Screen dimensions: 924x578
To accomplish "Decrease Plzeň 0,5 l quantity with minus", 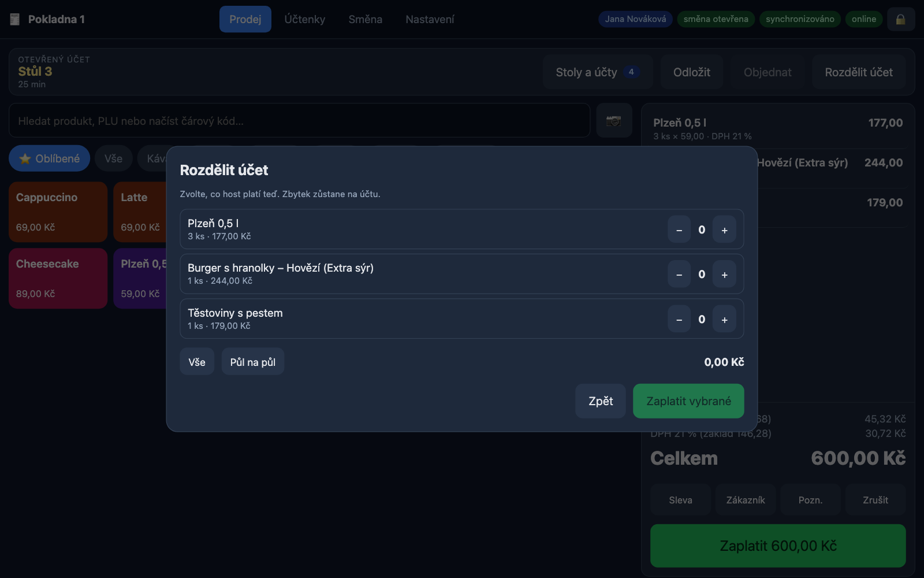I will (679, 229).
